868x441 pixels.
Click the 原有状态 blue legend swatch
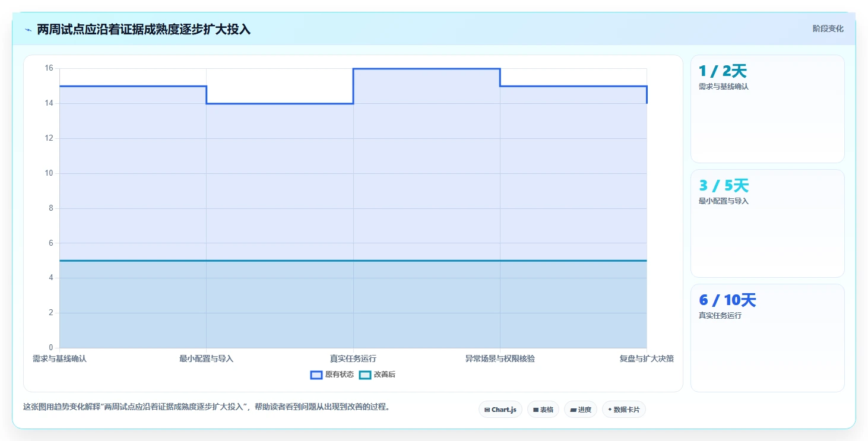pyautogui.click(x=316, y=375)
